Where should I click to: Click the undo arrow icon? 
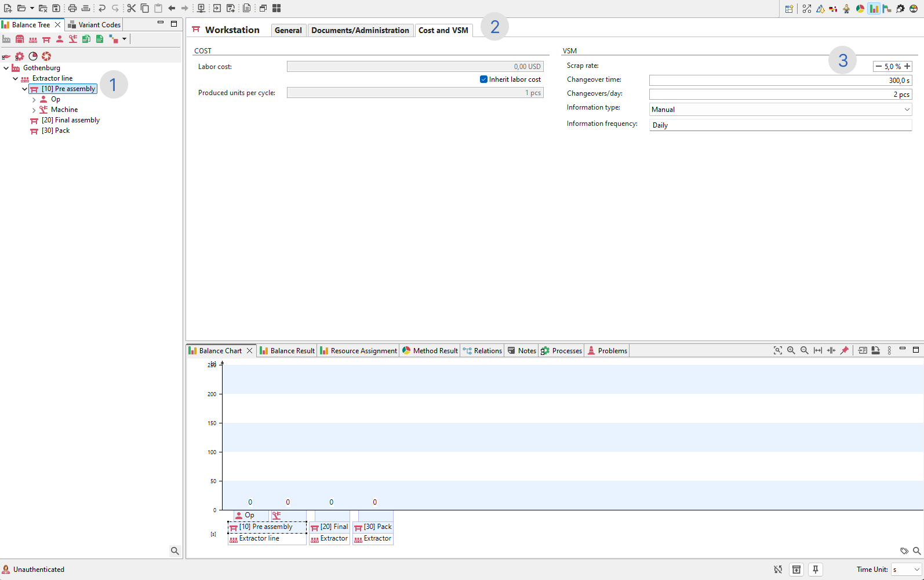point(102,8)
